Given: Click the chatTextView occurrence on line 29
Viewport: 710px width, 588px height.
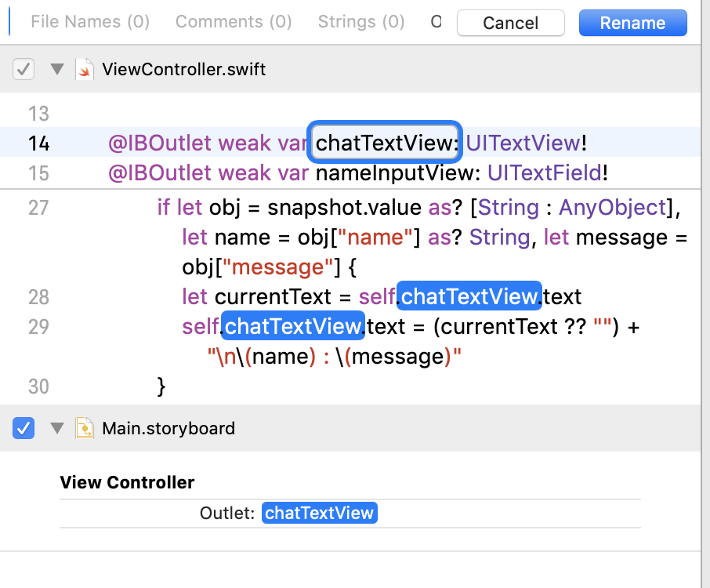Looking at the screenshot, I should (292, 326).
